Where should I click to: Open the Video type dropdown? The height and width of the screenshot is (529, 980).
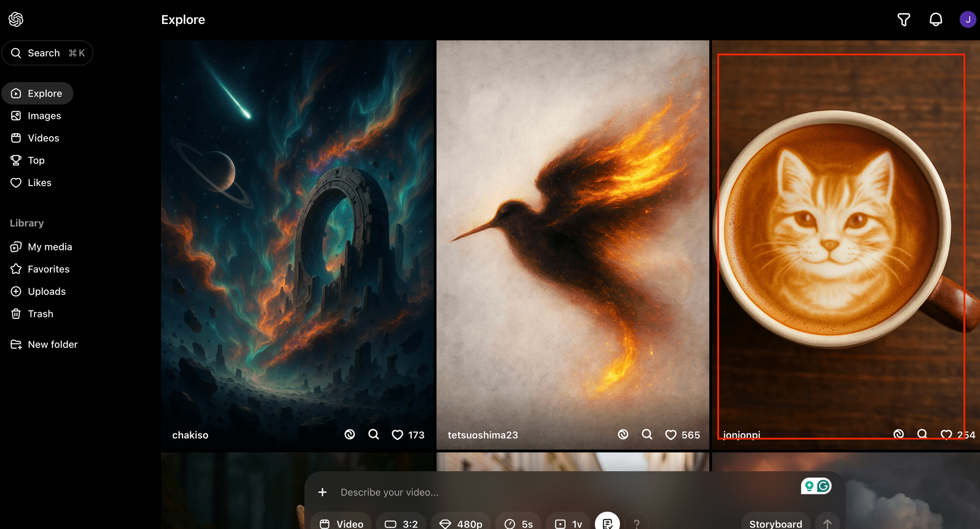click(342, 524)
